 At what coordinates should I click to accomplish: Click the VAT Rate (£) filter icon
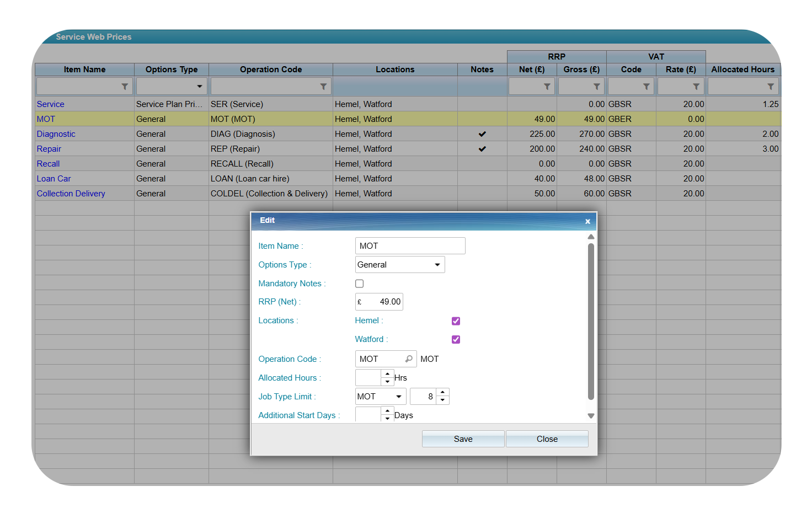(696, 87)
